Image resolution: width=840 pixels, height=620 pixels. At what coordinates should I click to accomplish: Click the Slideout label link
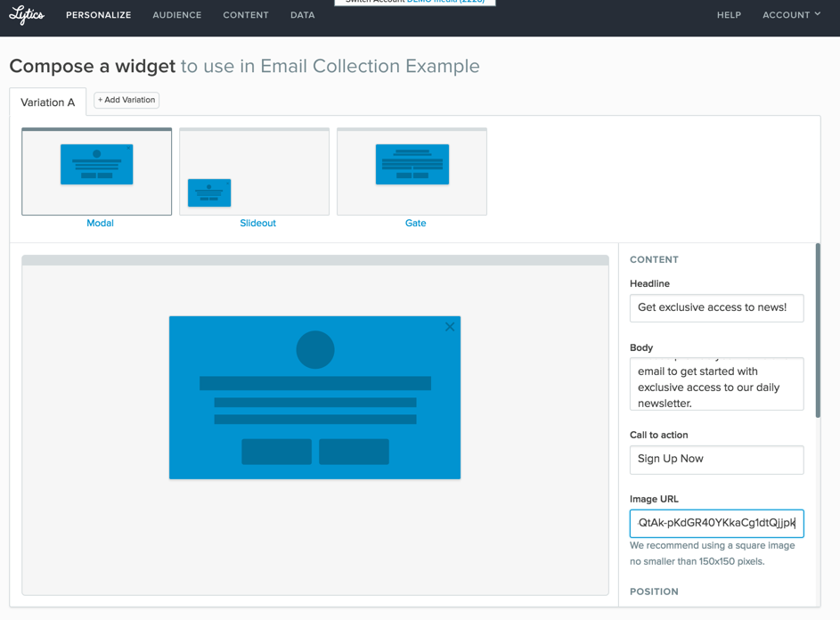pyautogui.click(x=257, y=223)
